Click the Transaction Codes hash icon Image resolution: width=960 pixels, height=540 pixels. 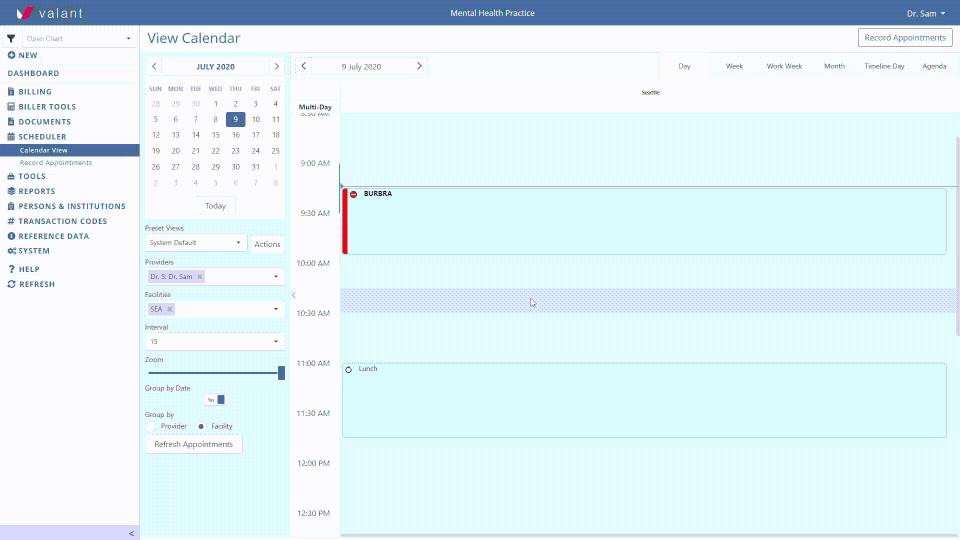pyautogui.click(x=11, y=221)
